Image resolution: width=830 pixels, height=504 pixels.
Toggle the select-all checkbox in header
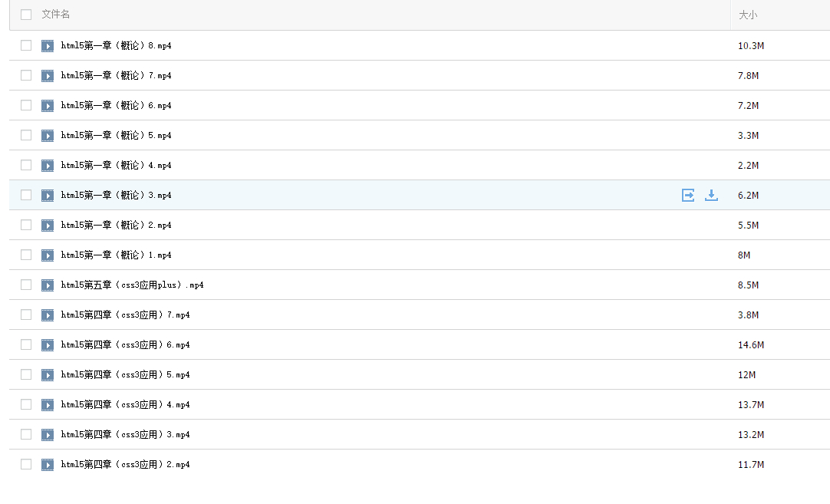[x=26, y=15]
